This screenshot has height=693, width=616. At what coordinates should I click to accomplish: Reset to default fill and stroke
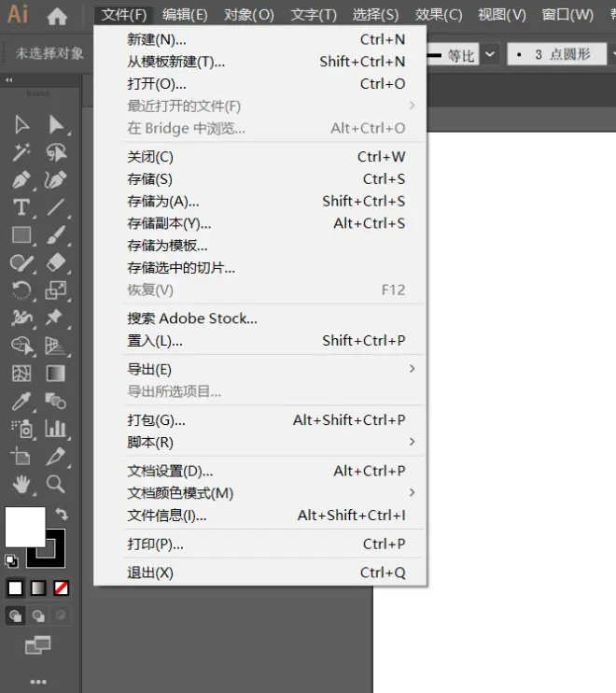[11, 561]
